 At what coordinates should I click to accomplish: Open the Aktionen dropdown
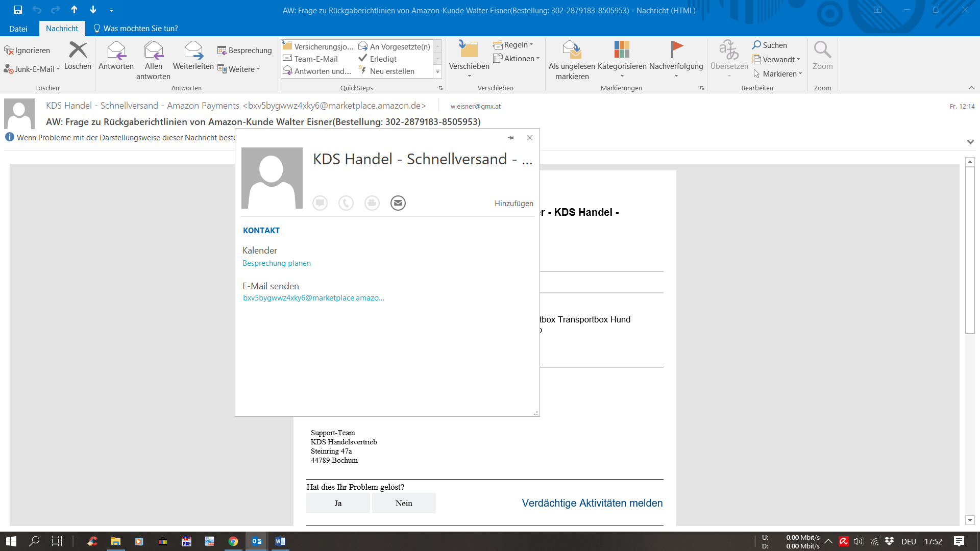coord(517,59)
